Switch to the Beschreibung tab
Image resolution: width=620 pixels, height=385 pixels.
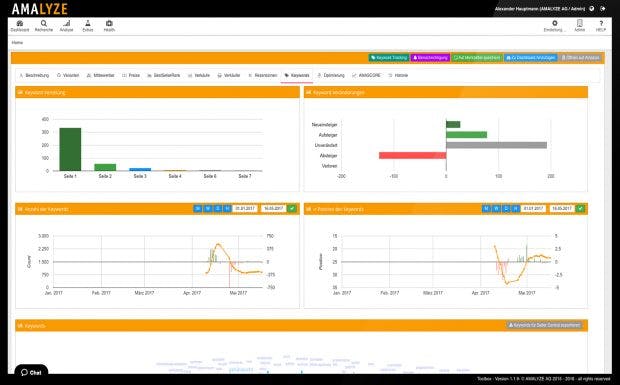click(34, 75)
